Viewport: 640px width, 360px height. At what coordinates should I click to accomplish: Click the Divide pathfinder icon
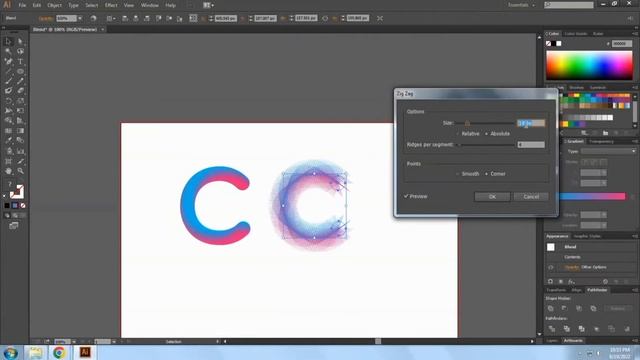tap(552, 329)
